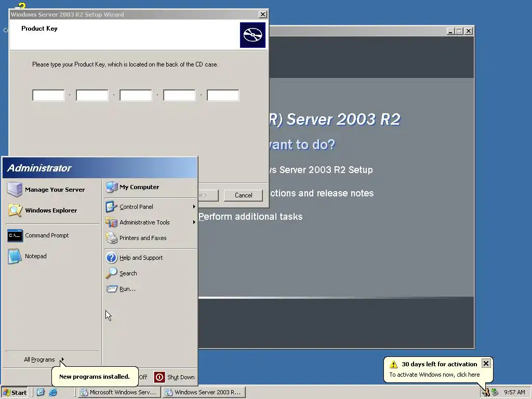Click first Product Key input field
Screen dimensions: 532x399
point(48,96)
